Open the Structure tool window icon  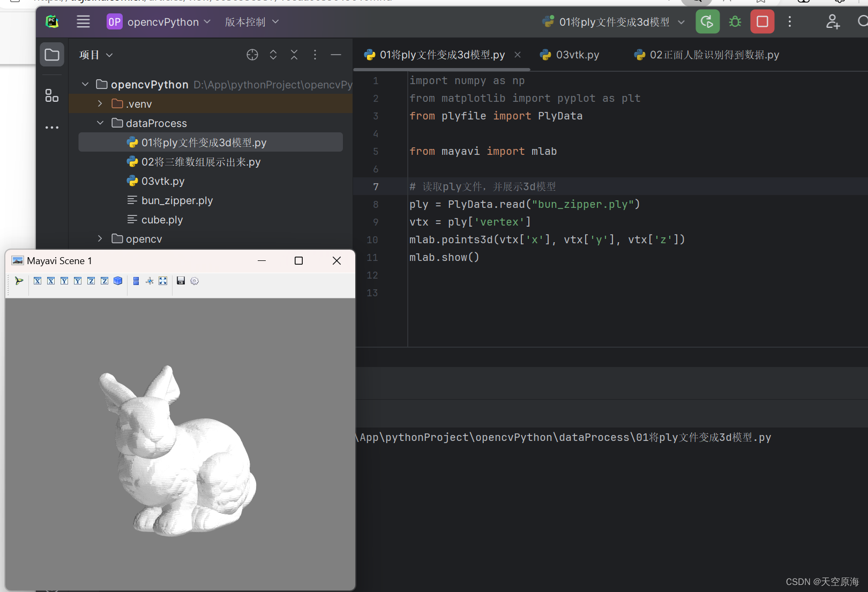(52, 96)
